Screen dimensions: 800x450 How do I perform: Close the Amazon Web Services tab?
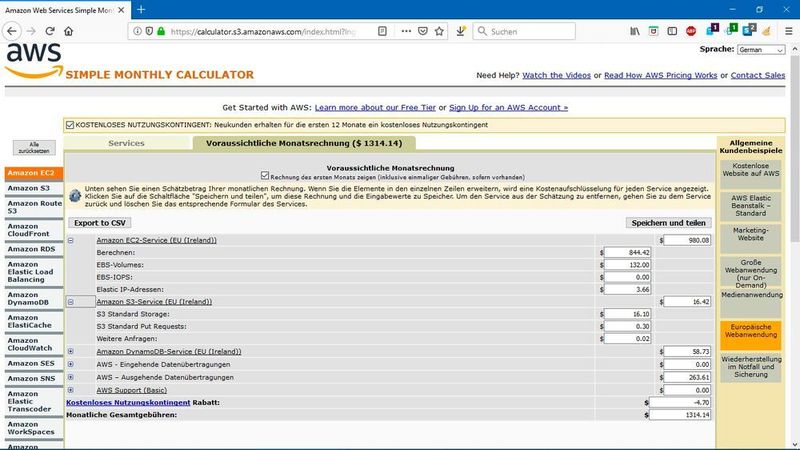(121, 10)
